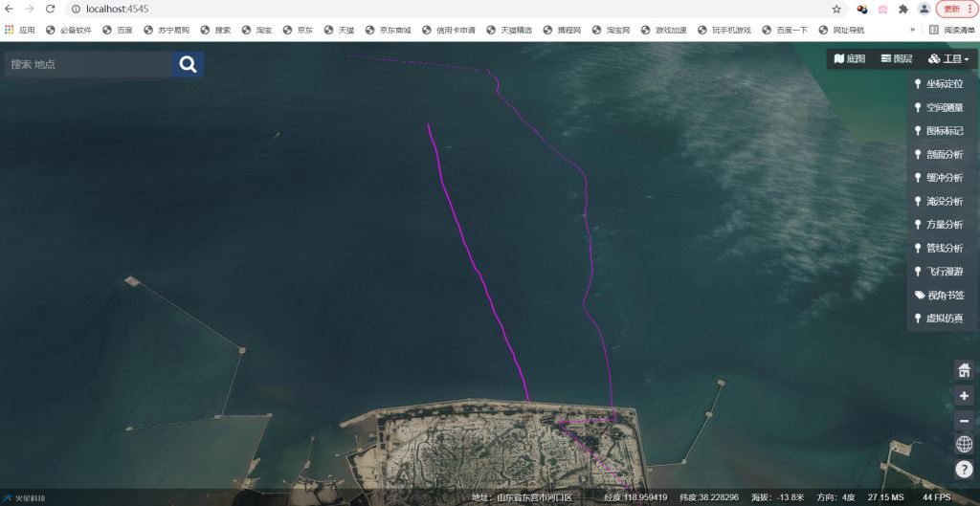The height and width of the screenshot is (506, 980).
Task: Click the 纬度:38.228296 status text
Action: 709,497
